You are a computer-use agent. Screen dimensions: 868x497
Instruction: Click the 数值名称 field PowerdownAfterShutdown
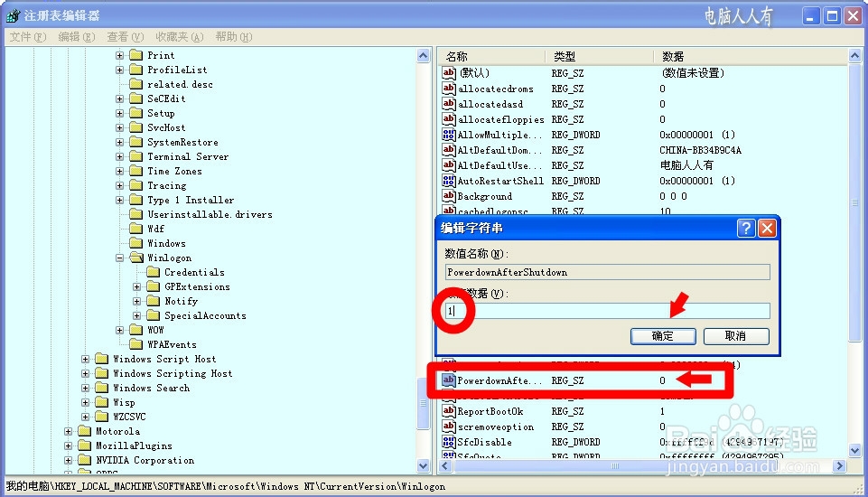[607, 272]
